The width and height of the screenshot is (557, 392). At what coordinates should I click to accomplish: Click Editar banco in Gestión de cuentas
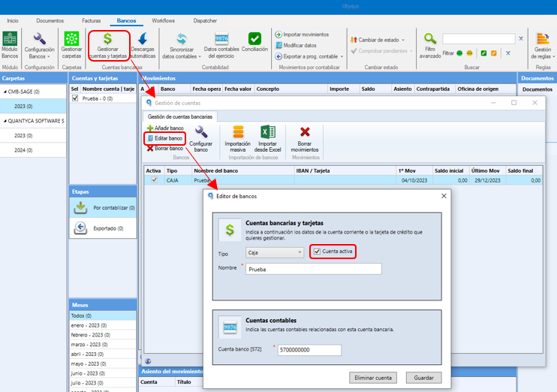pyautogui.click(x=165, y=138)
